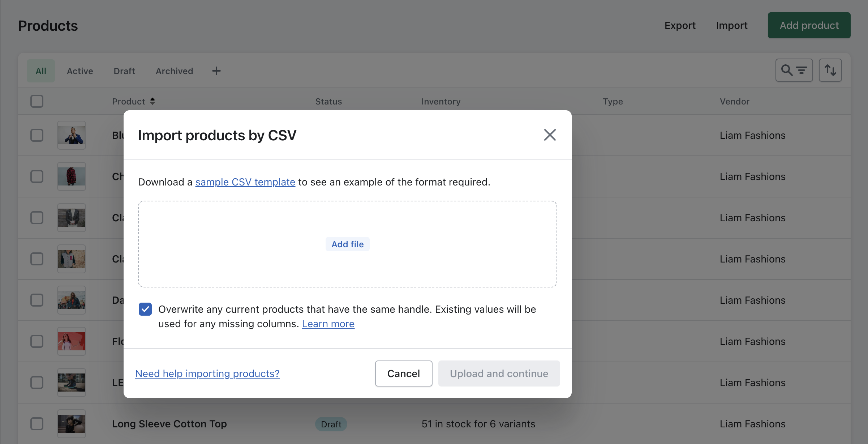Click the Add new tab plus icon
868x444 pixels.
click(215, 71)
